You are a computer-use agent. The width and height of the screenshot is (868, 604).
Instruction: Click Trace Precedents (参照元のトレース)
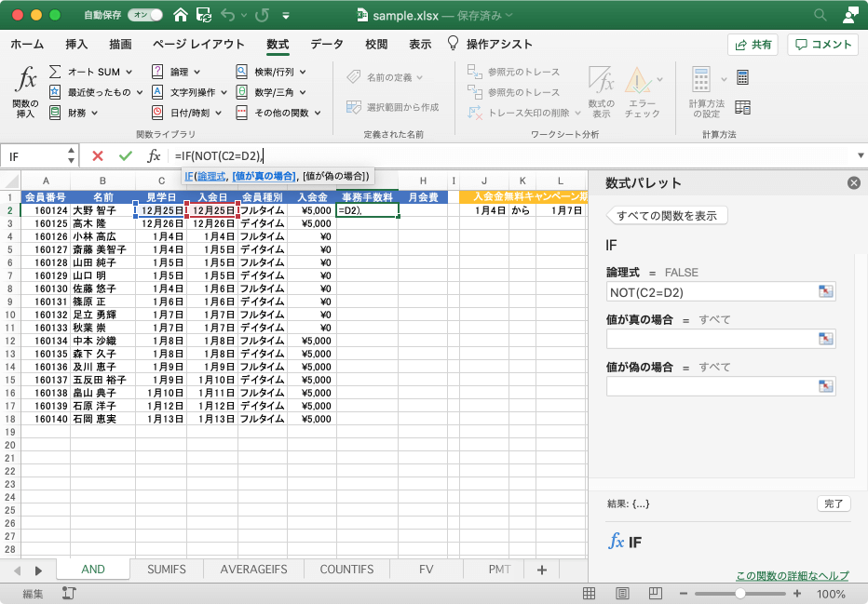click(513, 72)
